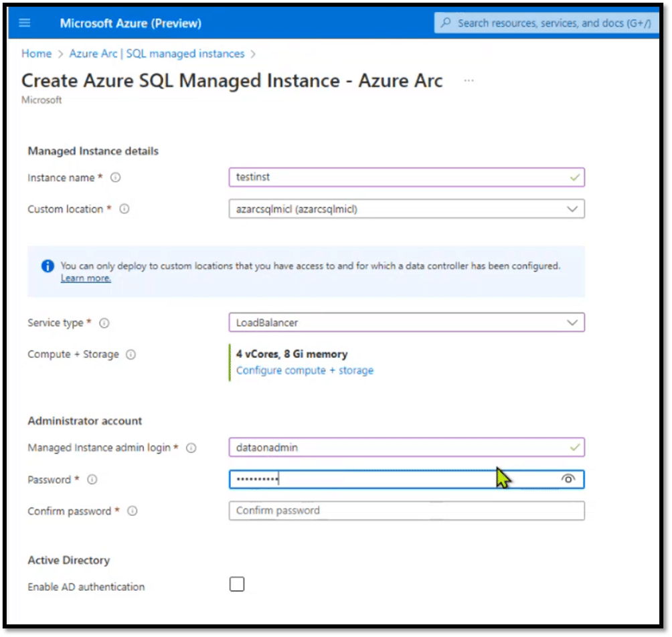Show info tooltip for admin login
Image resolution: width=672 pixels, height=637 pixels.
(191, 448)
